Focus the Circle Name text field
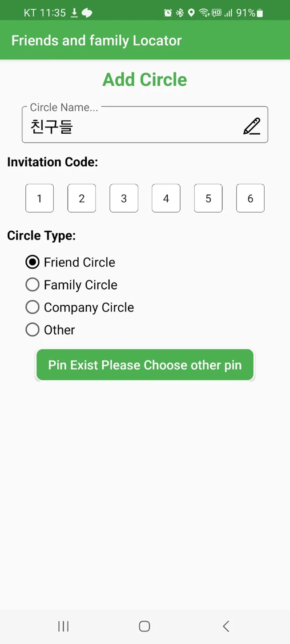 pos(133,127)
